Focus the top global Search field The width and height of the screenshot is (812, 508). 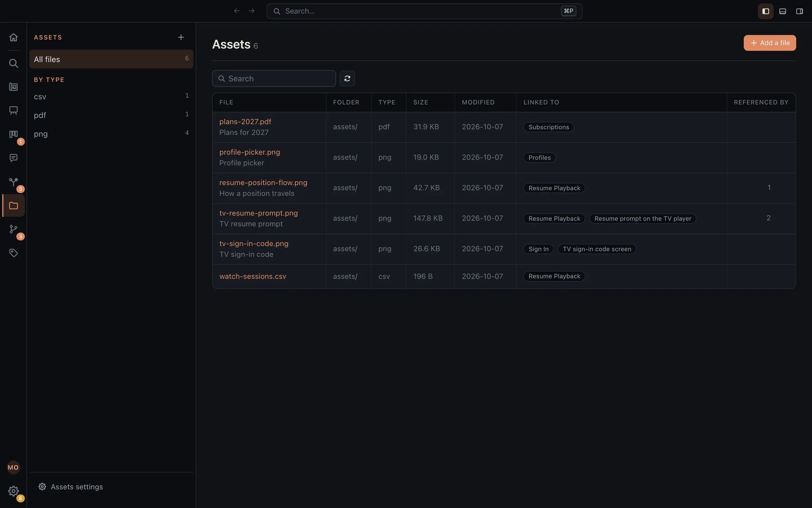424,11
